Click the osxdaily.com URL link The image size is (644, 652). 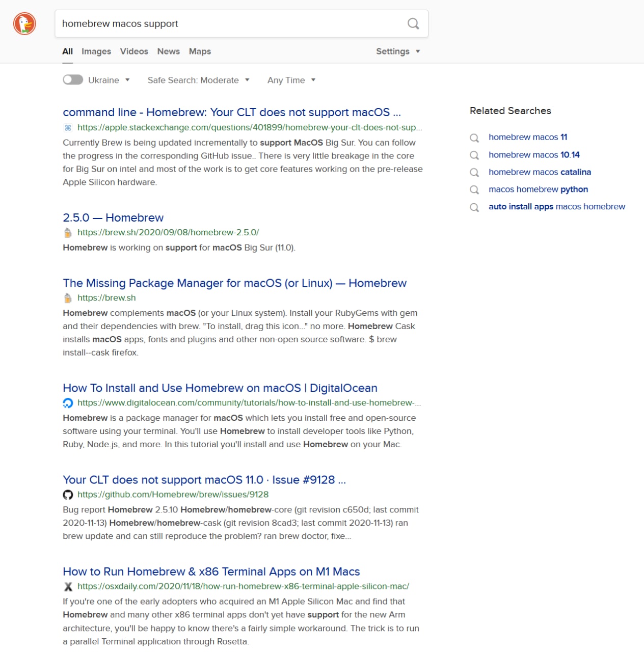tap(243, 586)
